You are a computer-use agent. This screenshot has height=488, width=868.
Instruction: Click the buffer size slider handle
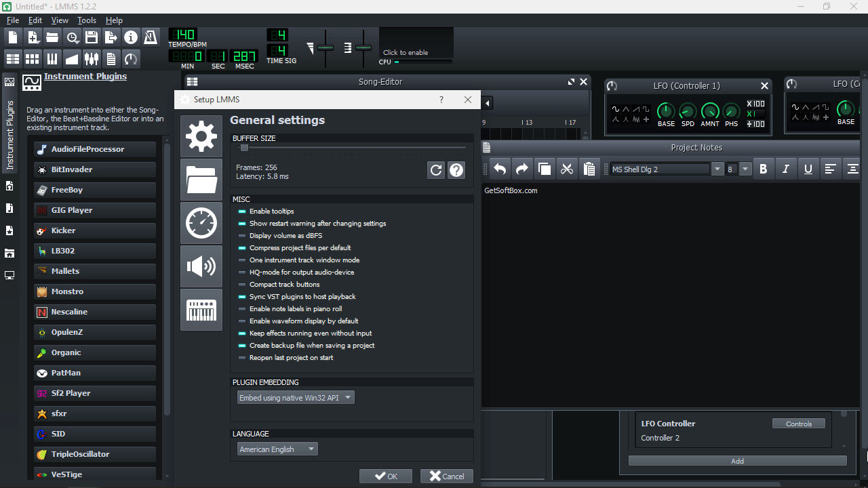tap(244, 148)
